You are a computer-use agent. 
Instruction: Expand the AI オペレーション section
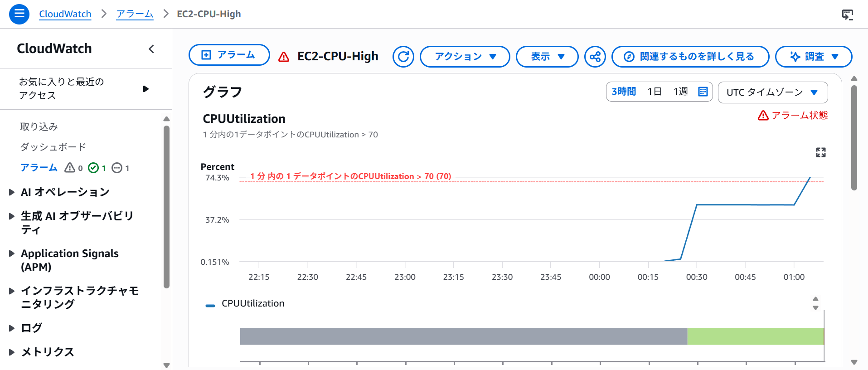(65, 192)
